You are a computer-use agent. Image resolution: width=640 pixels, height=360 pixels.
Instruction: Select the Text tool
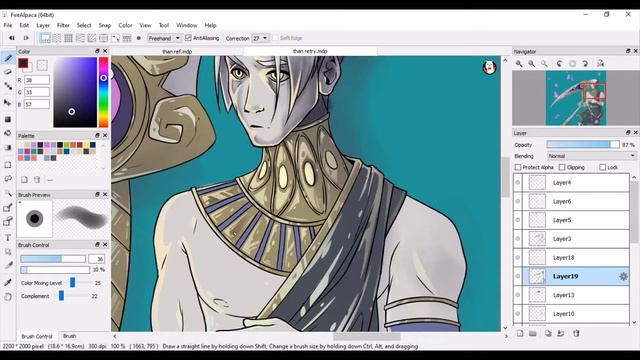click(8, 238)
